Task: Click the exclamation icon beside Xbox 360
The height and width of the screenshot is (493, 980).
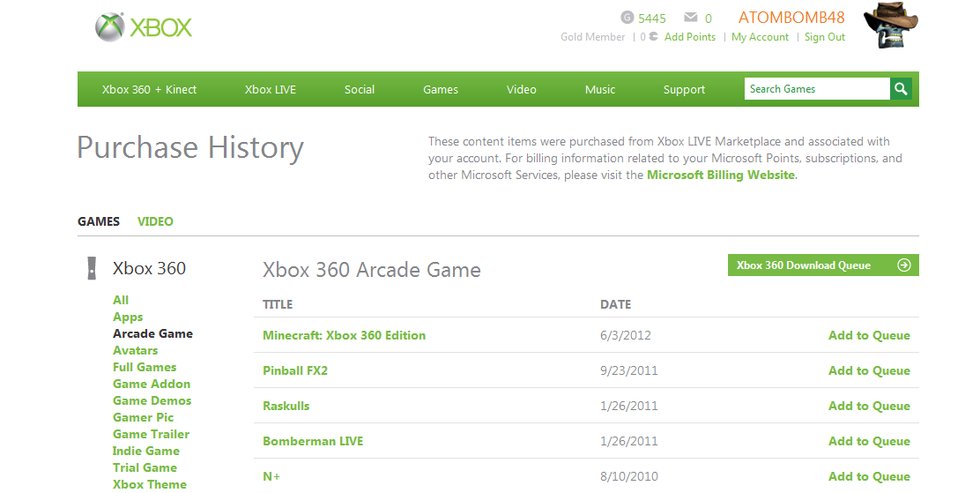Action: pos(92,268)
